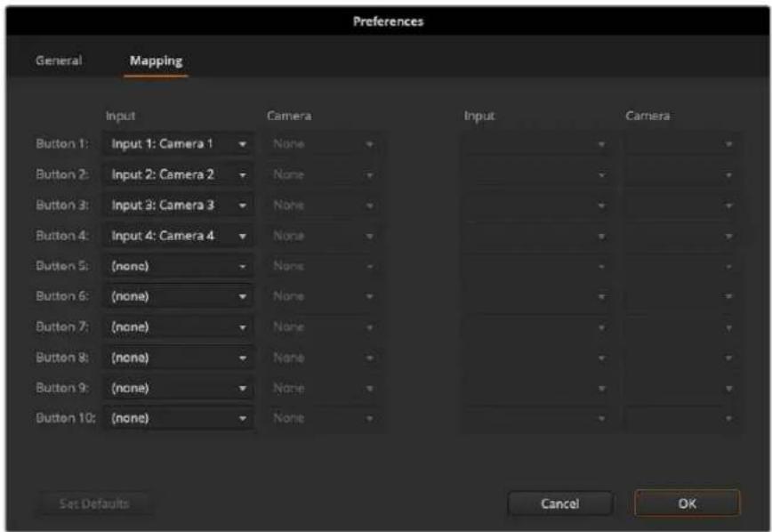Open Button 10 input dropdown
772x532 pixels.
(x=178, y=418)
